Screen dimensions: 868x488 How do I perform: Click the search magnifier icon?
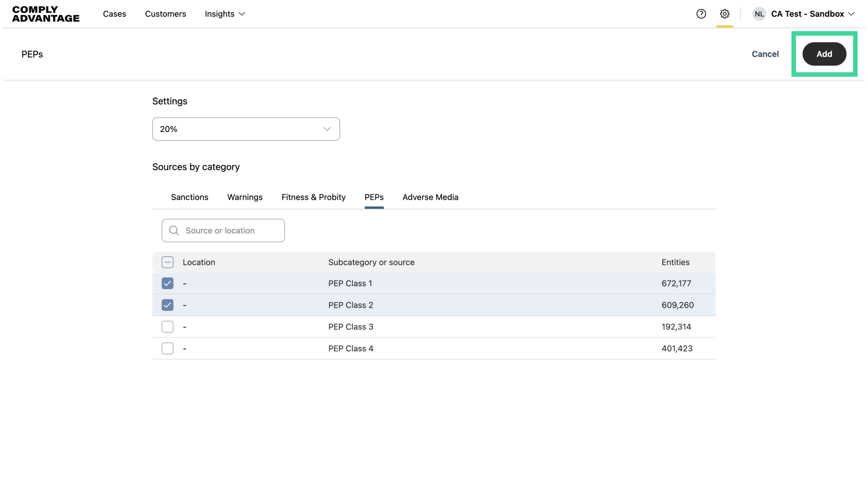click(174, 230)
